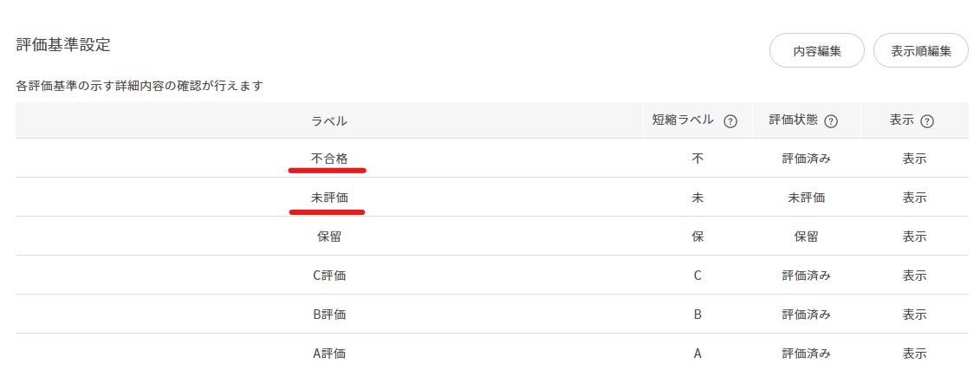Click the A評価 label
980x370 pixels.
[x=328, y=354]
